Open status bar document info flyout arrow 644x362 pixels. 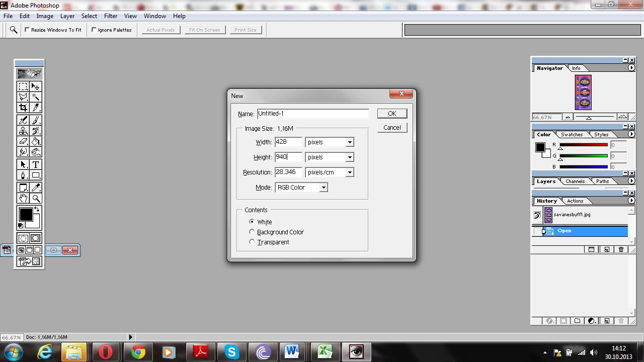pyautogui.click(x=131, y=337)
